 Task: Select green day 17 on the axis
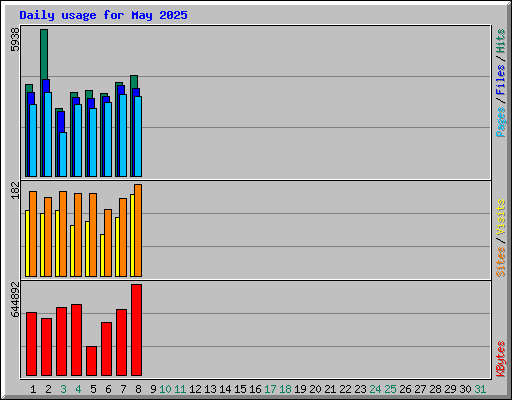(270, 389)
